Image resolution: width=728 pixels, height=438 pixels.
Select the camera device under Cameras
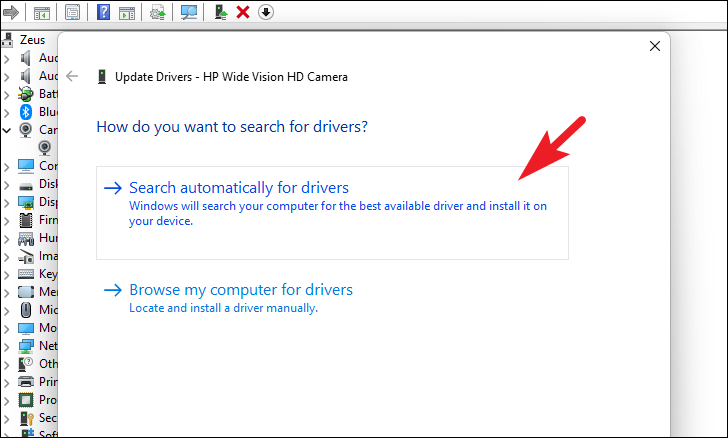click(x=45, y=148)
